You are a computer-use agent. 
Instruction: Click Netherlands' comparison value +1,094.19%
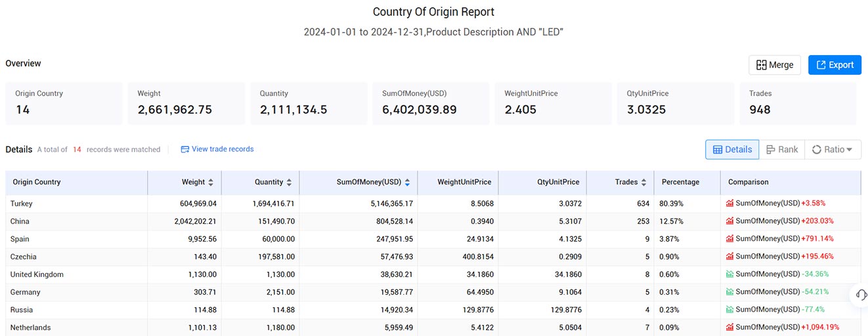[x=820, y=327]
